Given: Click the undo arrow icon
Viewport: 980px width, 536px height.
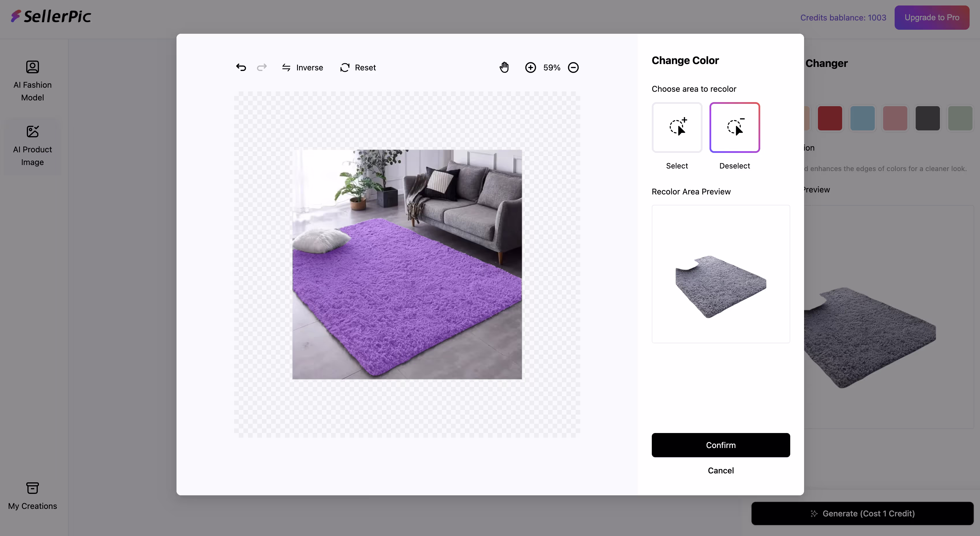Looking at the screenshot, I should click(241, 67).
